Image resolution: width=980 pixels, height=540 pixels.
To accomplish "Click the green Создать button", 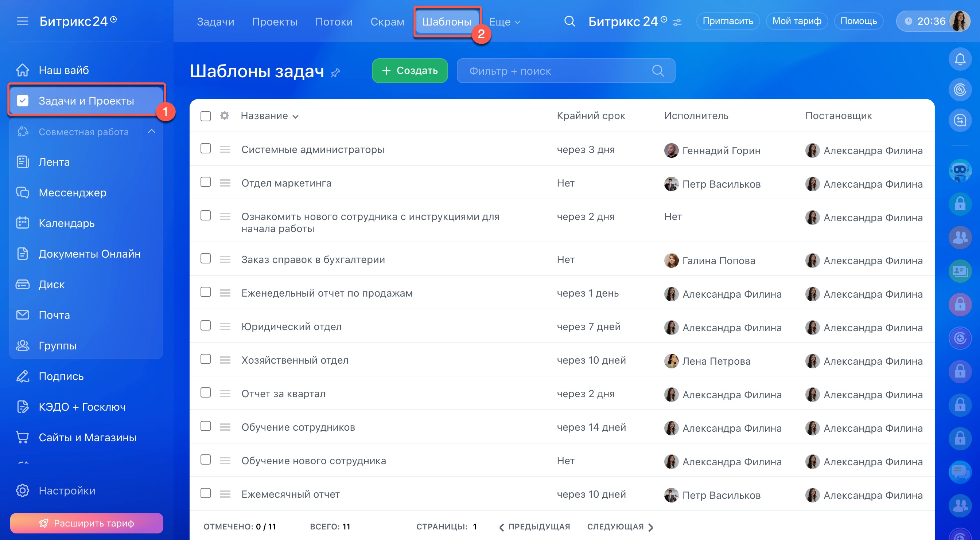I will coord(409,71).
